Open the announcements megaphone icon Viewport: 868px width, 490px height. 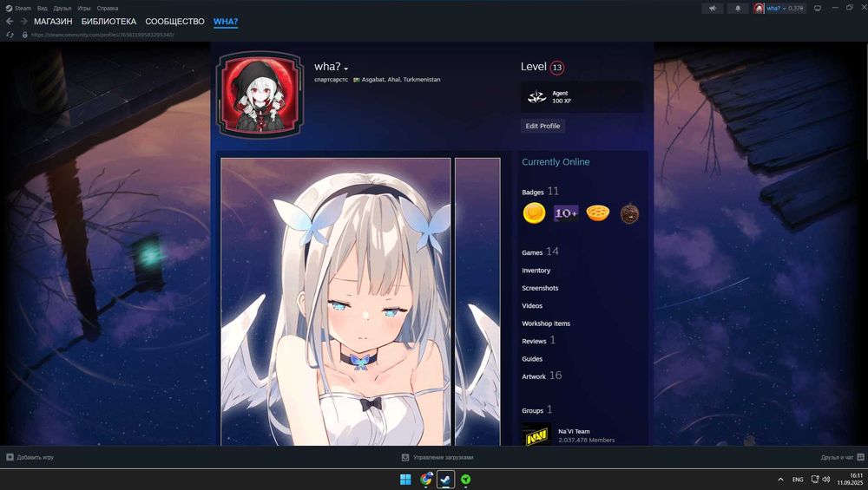pyautogui.click(x=713, y=9)
